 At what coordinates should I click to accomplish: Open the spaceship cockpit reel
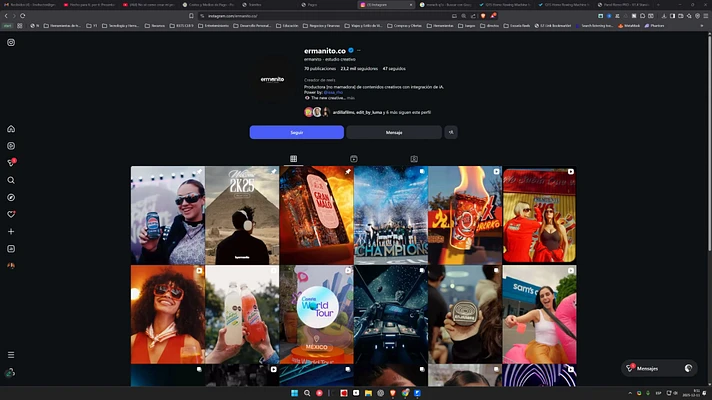tap(391, 315)
